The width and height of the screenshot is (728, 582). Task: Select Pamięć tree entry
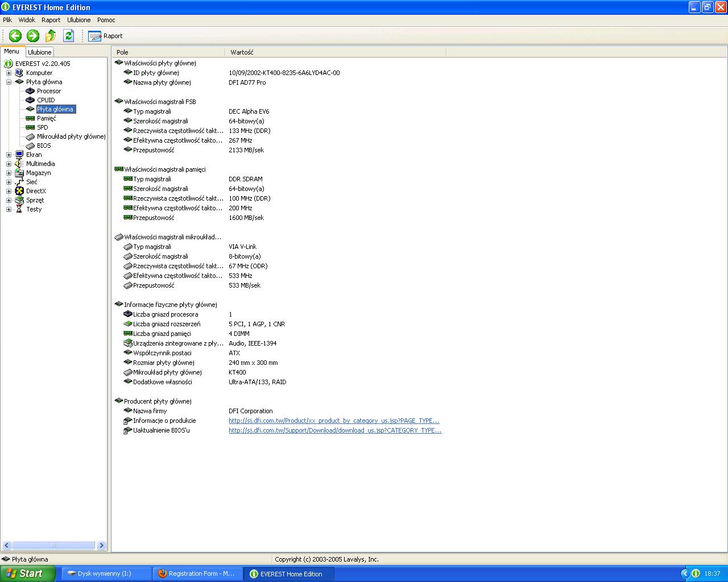click(47, 118)
